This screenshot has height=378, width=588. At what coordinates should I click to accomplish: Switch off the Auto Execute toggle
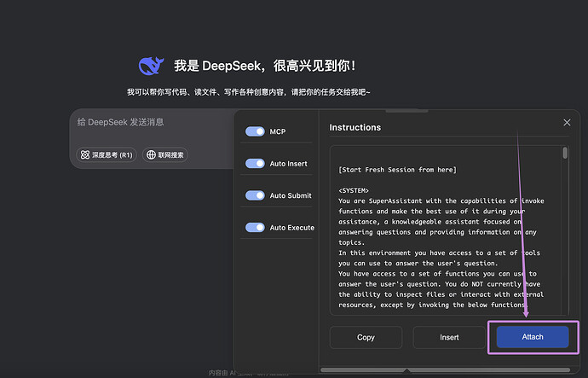pos(255,227)
